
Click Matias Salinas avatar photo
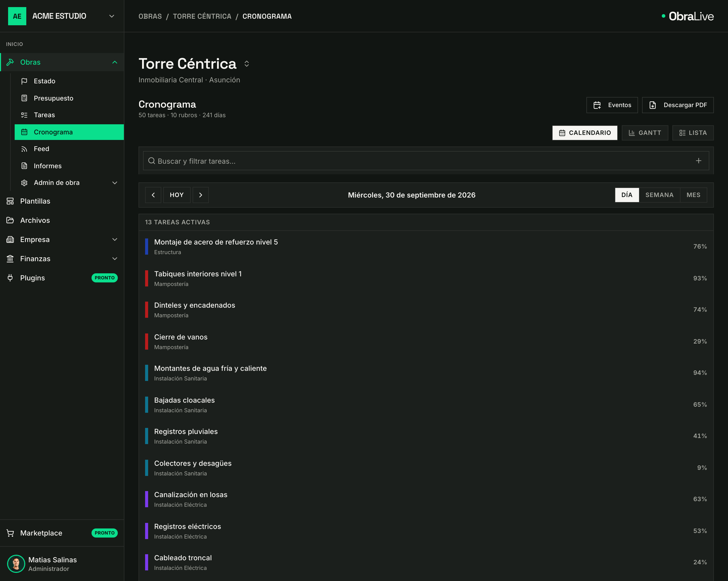click(16, 564)
